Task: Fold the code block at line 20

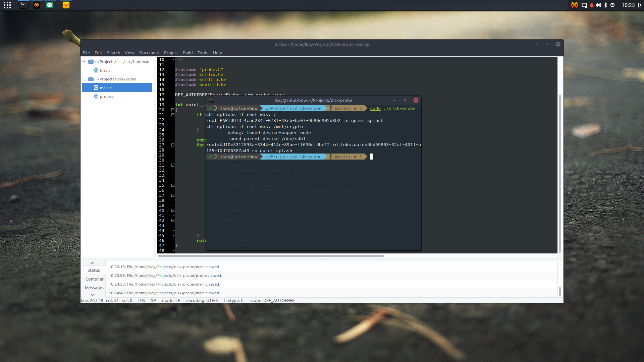Action: click(x=173, y=110)
